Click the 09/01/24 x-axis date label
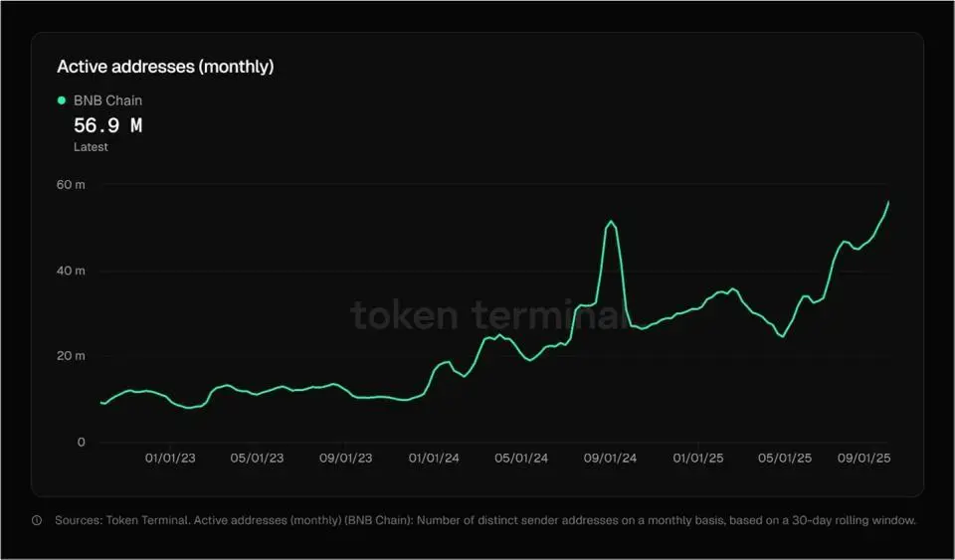This screenshot has height=560, width=955. click(x=609, y=459)
